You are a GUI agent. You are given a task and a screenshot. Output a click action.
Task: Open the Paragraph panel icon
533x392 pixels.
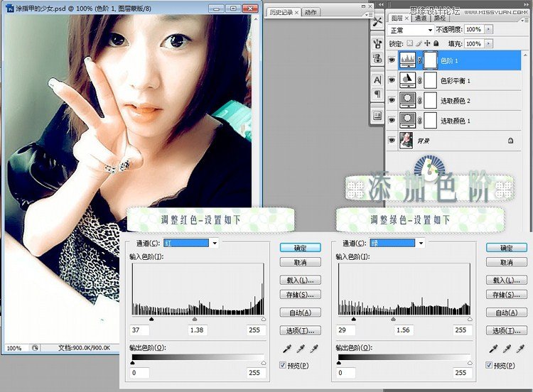(377, 94)
